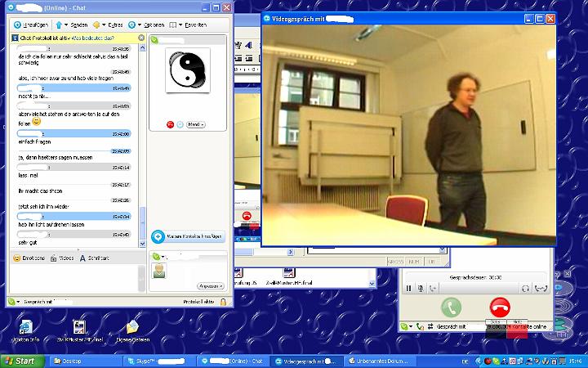Click the blue Senden arrow icon
This screenshot has width=588, height=368.
click(59, 25)
